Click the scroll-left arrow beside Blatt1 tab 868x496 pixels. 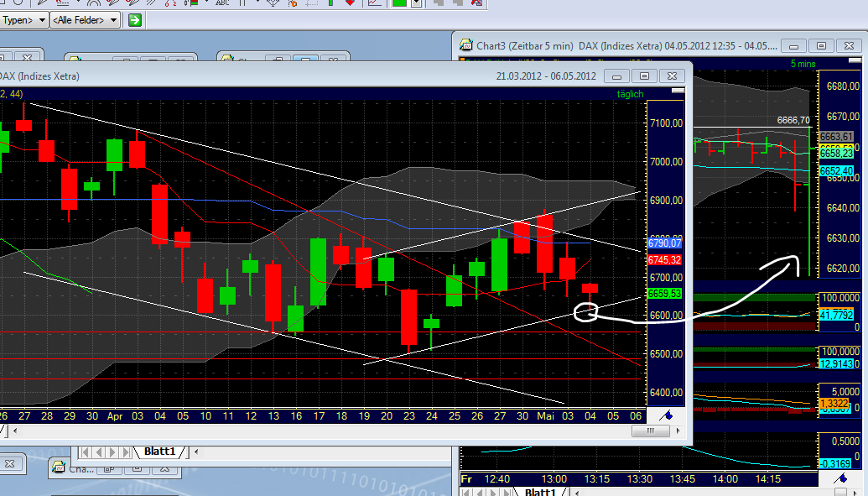[x=196, y=452]
